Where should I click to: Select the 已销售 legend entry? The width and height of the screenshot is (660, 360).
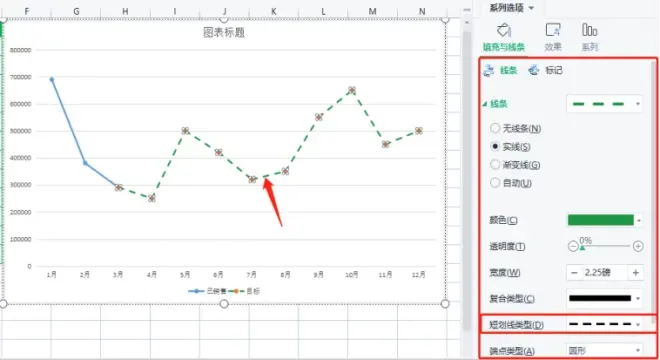click(208, 291)
